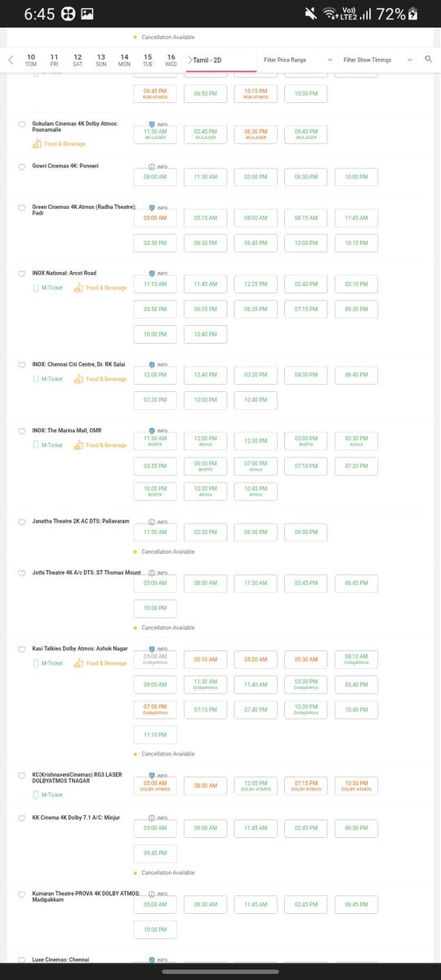Expand the Filter Show Timings dropdown

click(376, 60)
